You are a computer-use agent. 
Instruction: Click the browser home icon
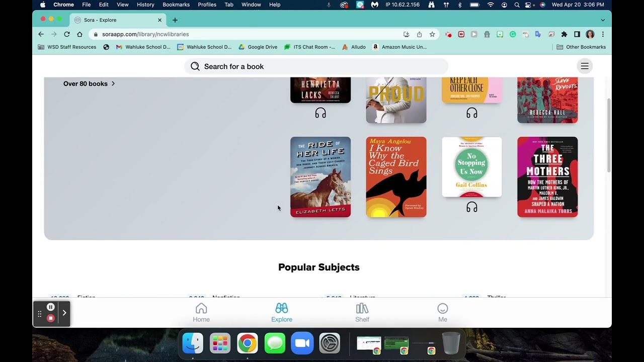(x=79, y=34)
